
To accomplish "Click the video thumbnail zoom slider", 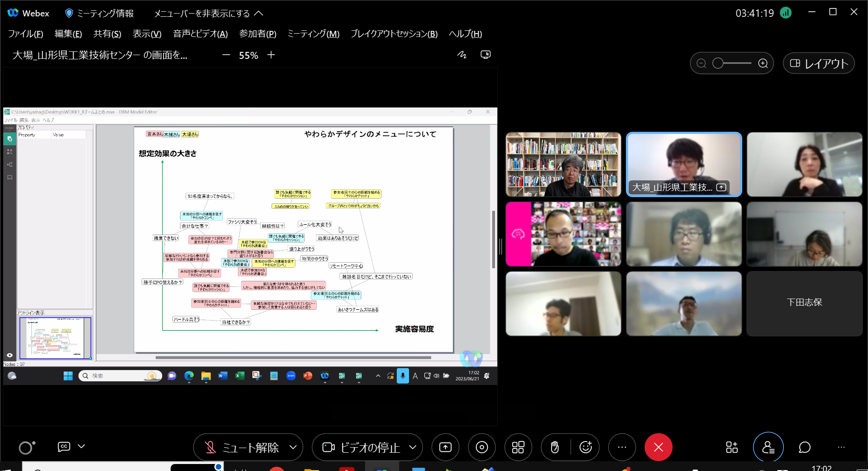I will click(x=732, y=63).
